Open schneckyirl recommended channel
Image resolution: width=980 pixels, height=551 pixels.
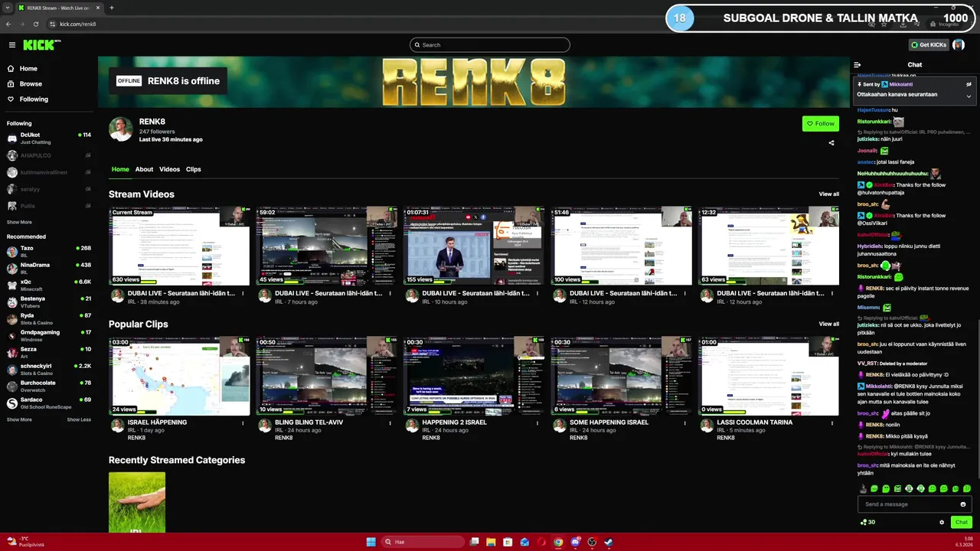49,370
